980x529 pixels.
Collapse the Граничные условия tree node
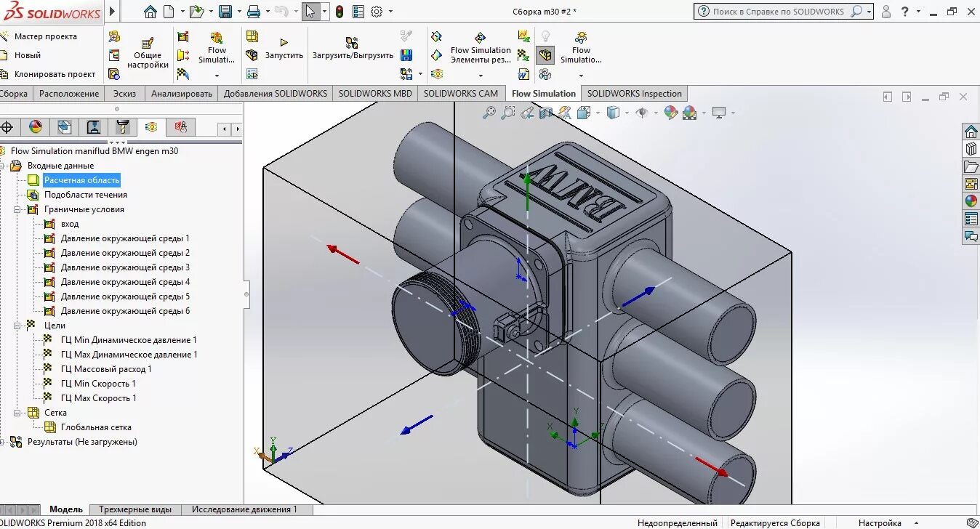click(16, 209)
